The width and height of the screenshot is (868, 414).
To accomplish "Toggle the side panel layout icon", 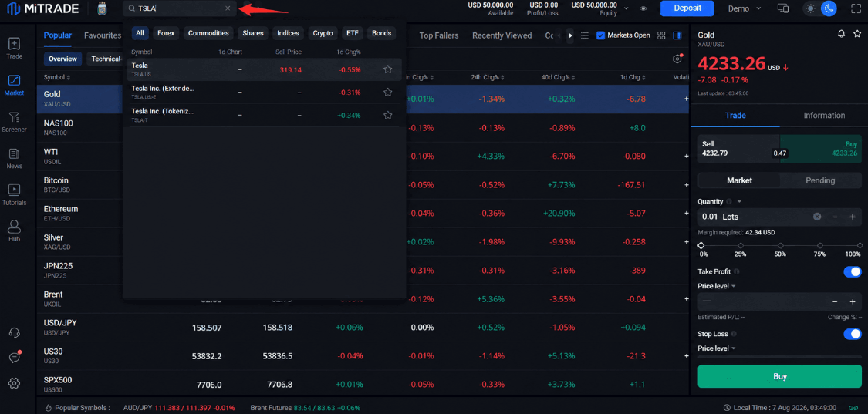I will point(677,35).
